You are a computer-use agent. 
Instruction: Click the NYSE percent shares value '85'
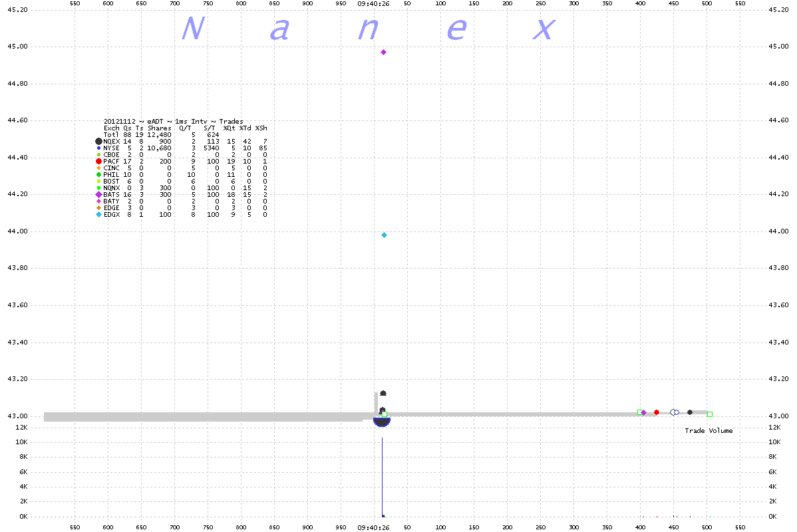click(x=263, y=148)
